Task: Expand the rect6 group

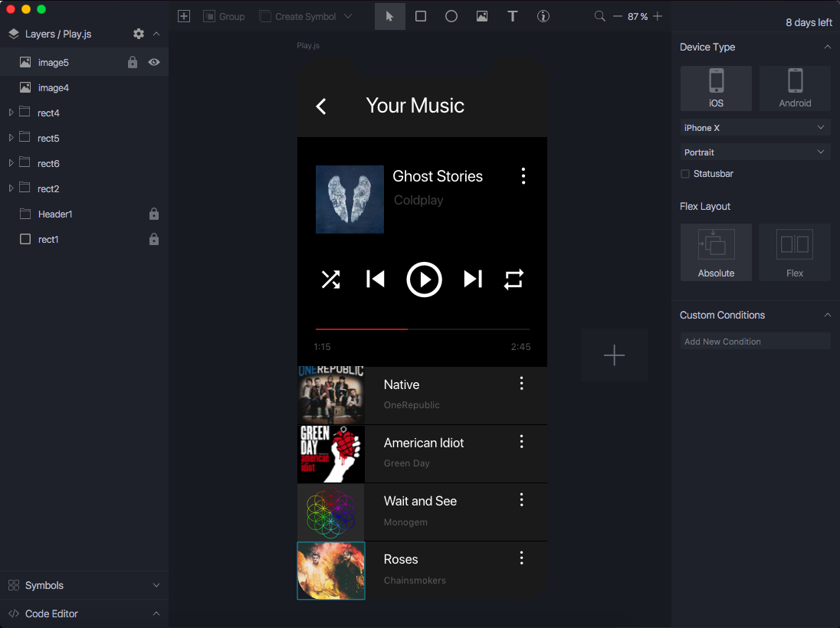Action: pos(11,163)
